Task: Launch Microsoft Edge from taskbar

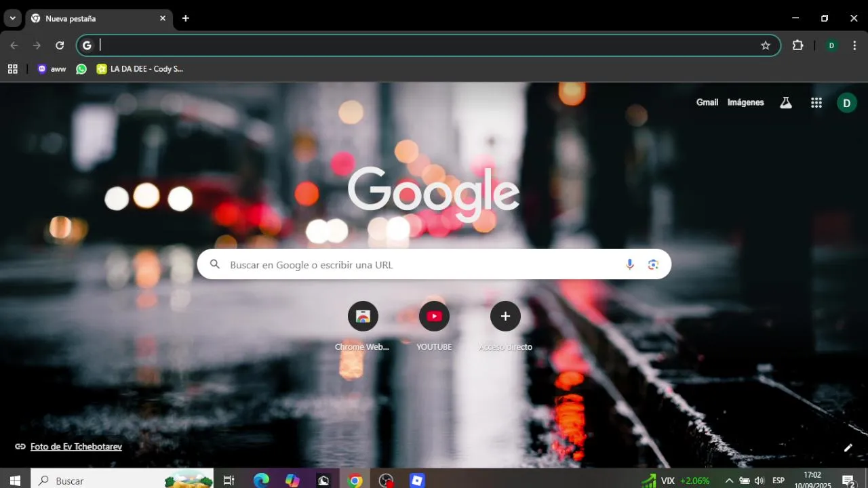Action: 261,481
